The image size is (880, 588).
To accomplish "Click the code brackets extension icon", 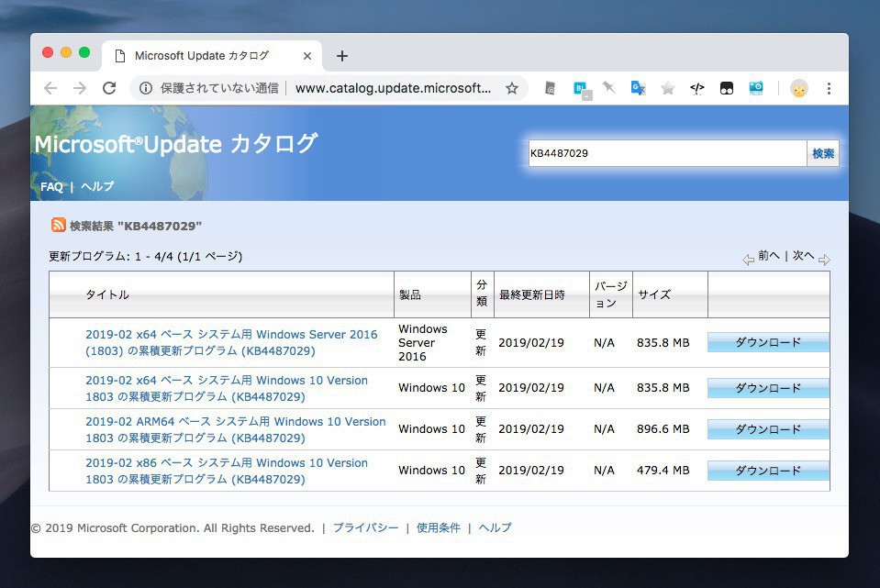I will (x=697, y=88).
